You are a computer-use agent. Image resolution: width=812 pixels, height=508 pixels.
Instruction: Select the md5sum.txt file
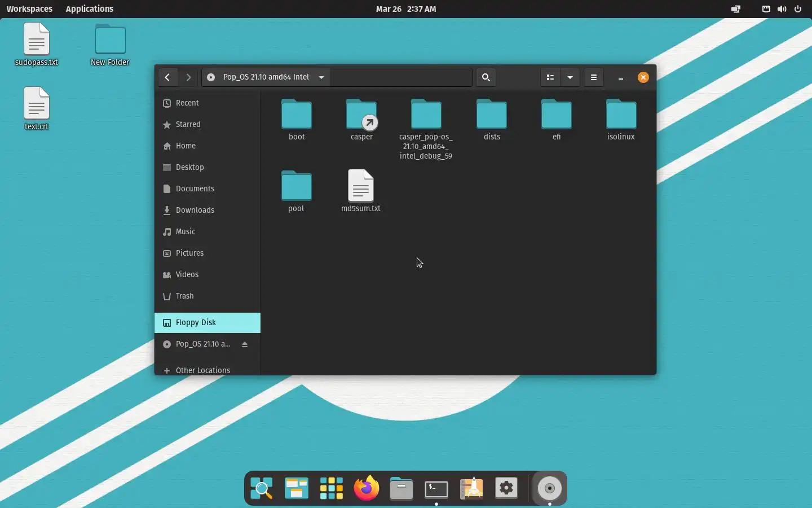[361, 191]
